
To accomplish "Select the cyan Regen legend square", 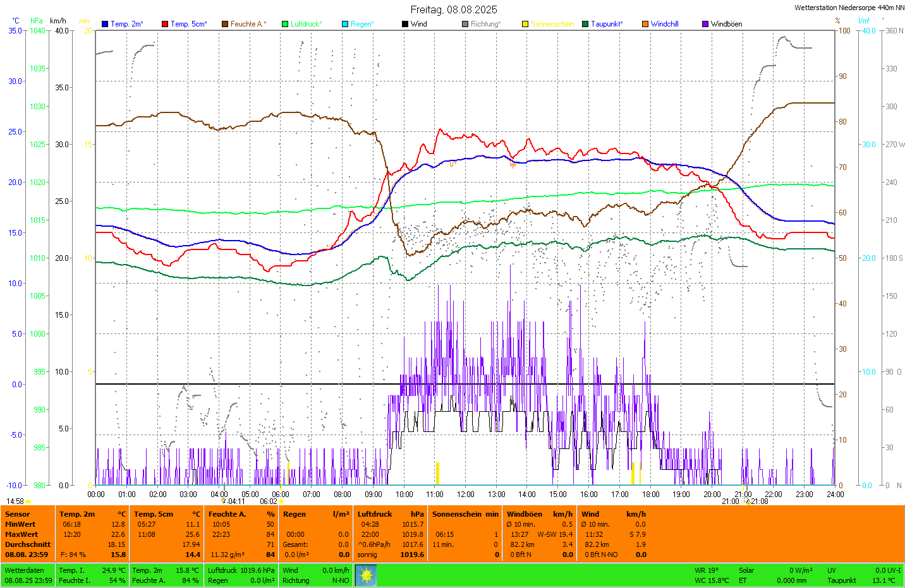I will coord(345,24).
